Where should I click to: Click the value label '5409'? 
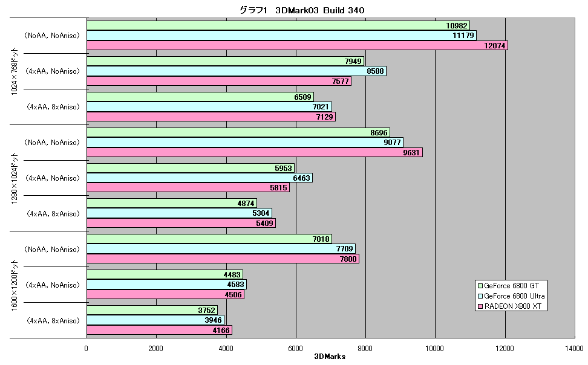tap(264, 223)
